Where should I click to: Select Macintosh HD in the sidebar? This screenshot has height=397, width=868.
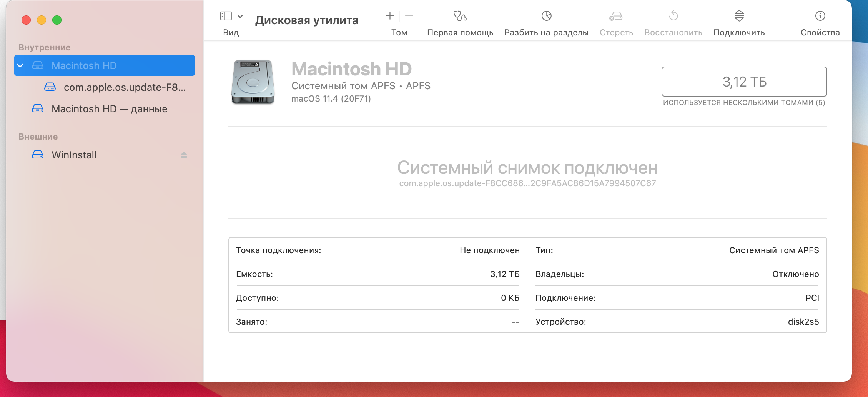[x=105, y=65]
